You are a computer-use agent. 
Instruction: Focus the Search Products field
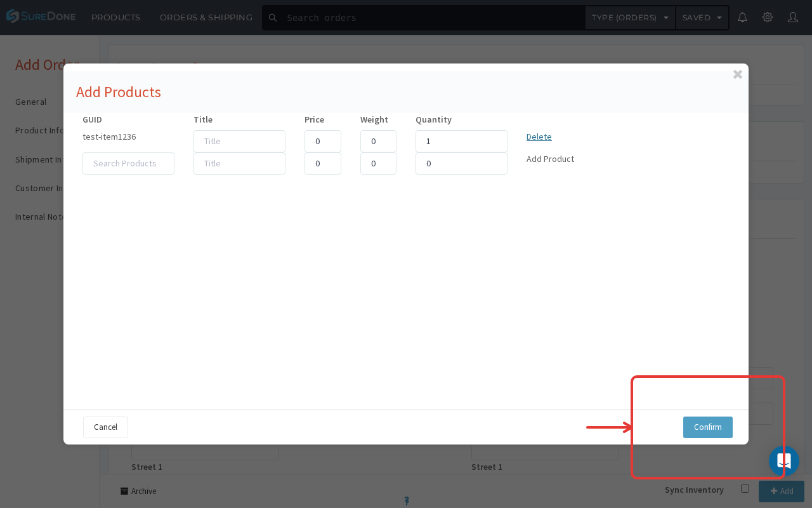click(128, 163)
